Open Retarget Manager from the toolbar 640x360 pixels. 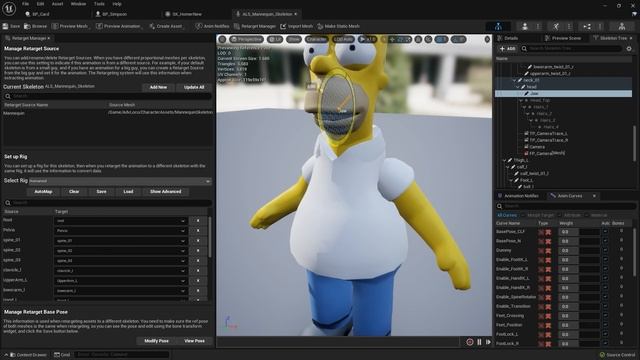[255, 26]
